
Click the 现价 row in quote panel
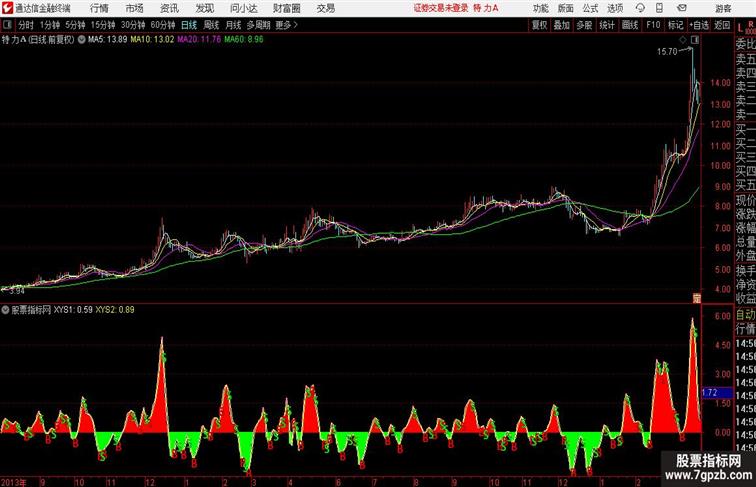[x=745, y=201]
